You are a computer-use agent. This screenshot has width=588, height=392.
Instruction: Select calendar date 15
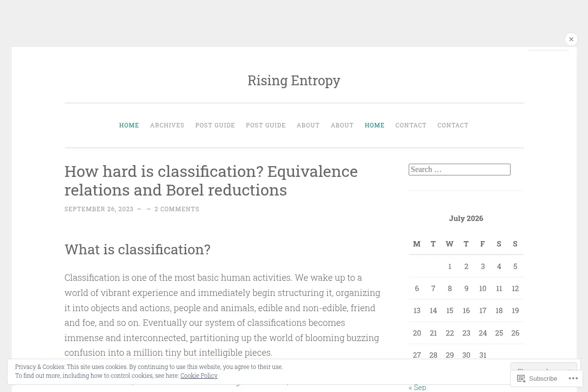(450, 310)
